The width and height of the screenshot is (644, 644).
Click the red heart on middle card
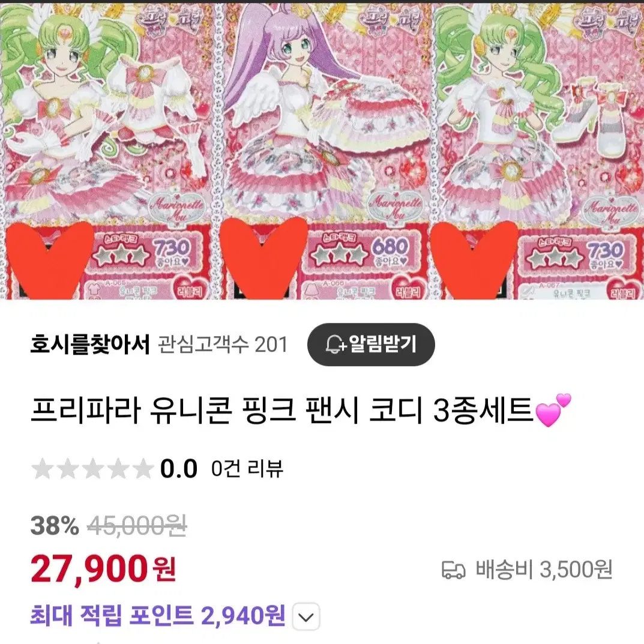click(x=263, y=258)
